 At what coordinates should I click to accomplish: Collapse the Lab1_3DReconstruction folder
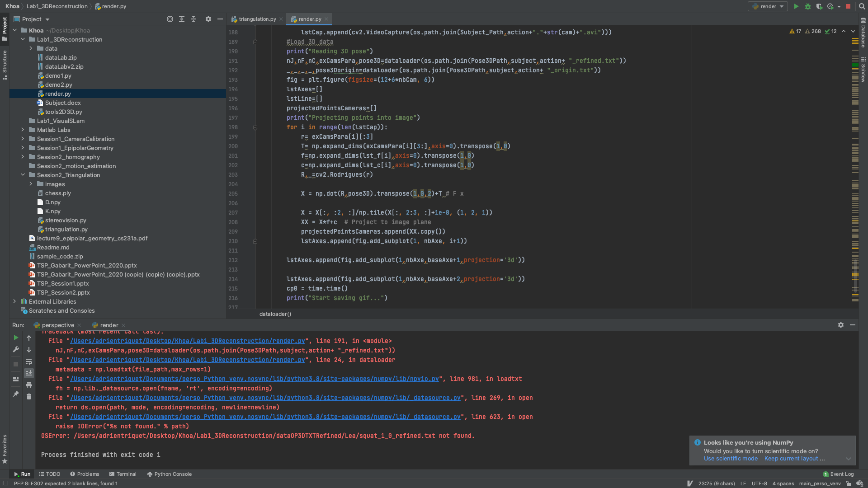coord(23,39)
